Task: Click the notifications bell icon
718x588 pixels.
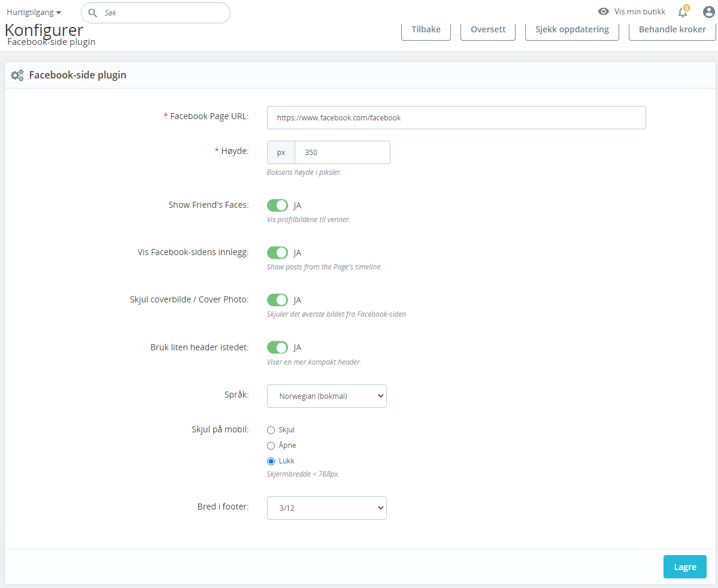Action: [x=682, y=12]
